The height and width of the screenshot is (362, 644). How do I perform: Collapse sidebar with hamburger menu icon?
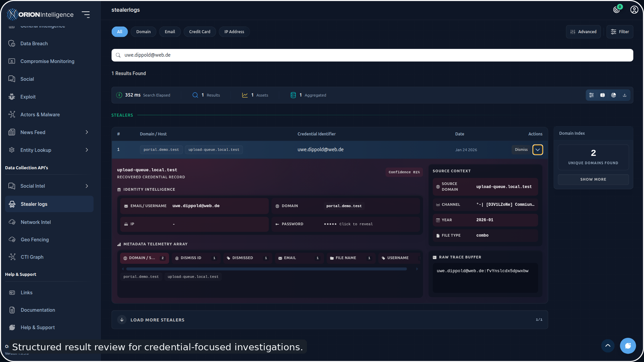pos(86,14)
